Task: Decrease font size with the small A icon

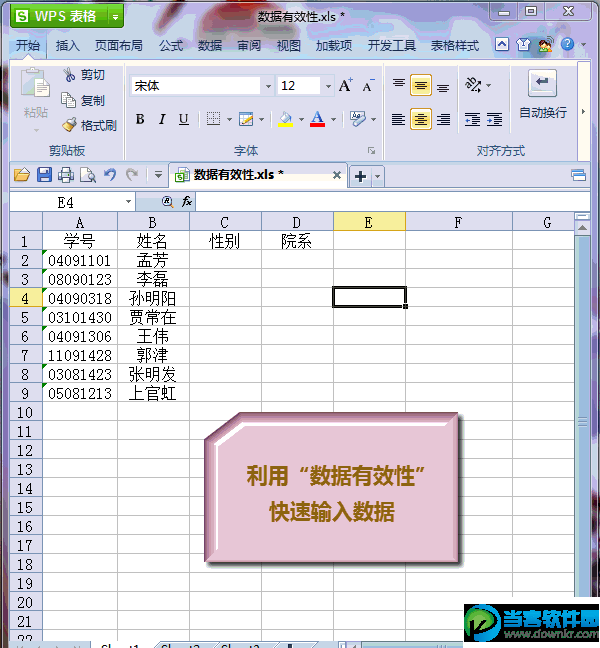Action: pos(368,86)
